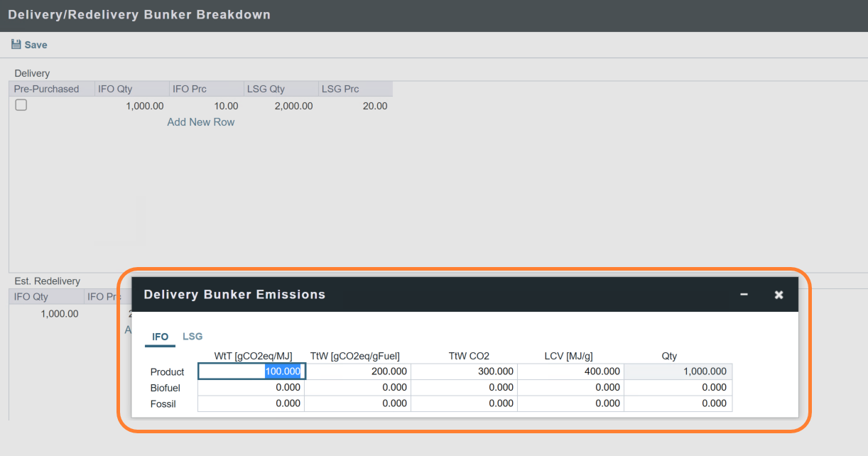Click the Save floppy disk icon
This screenshot has height=456, width=868.
(16, 45)
